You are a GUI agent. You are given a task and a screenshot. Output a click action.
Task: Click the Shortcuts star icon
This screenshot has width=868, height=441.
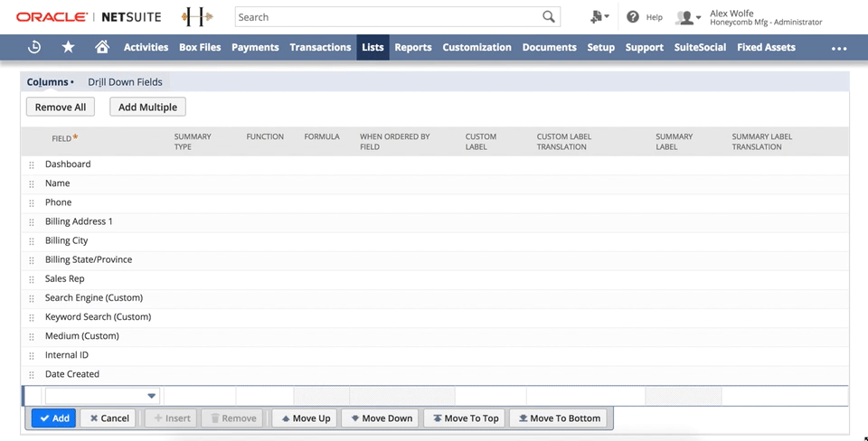(69, 47)
